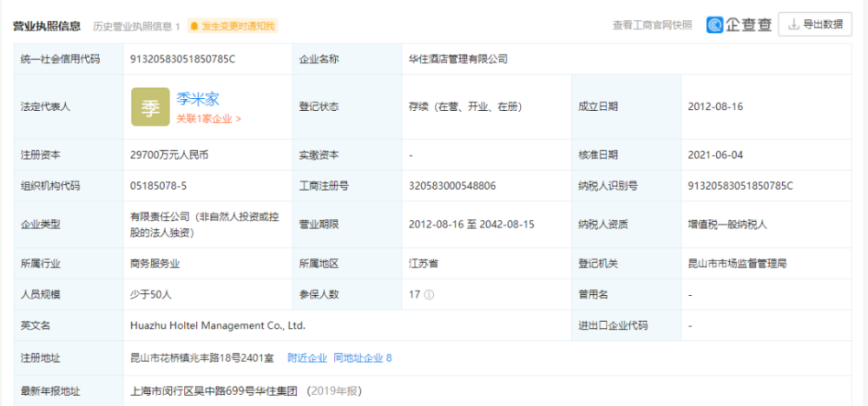Click region value 江苏省
The width and height of the screenshot is (868, 406).
tap(424, 264)
